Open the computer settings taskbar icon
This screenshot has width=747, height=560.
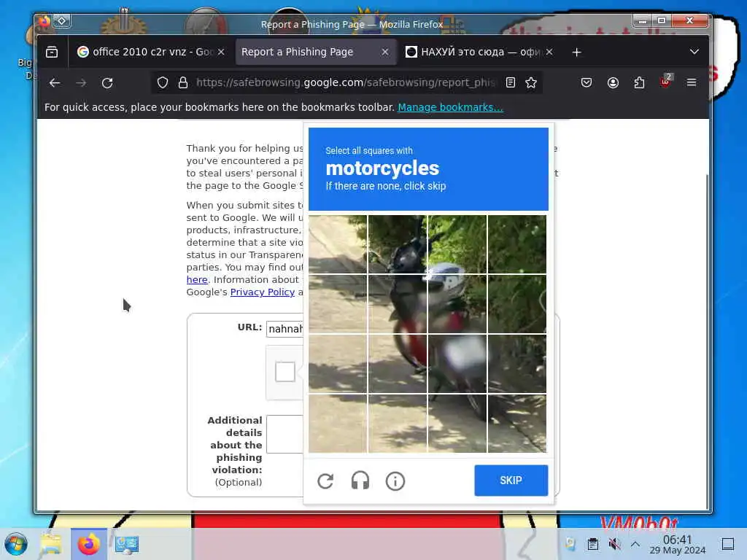[127, 544]
